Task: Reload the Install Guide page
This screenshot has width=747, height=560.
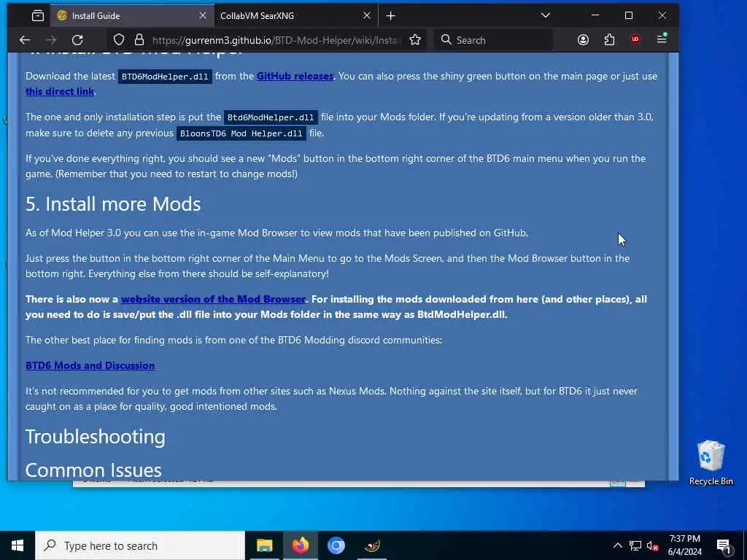Action: [x=77, y=40]
